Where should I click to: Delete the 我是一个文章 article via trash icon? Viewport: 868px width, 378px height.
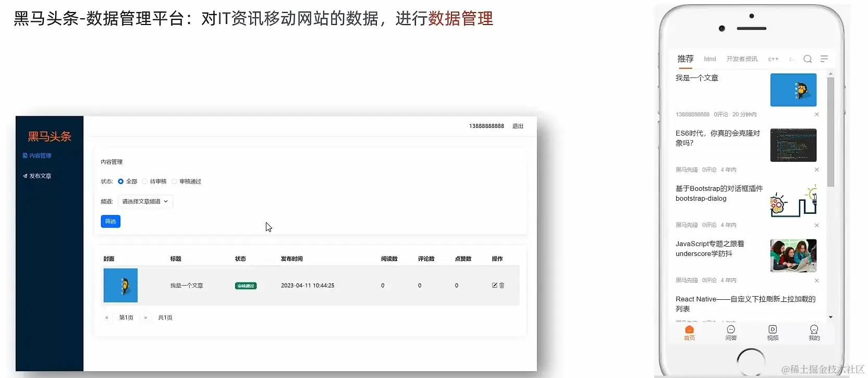502,286
